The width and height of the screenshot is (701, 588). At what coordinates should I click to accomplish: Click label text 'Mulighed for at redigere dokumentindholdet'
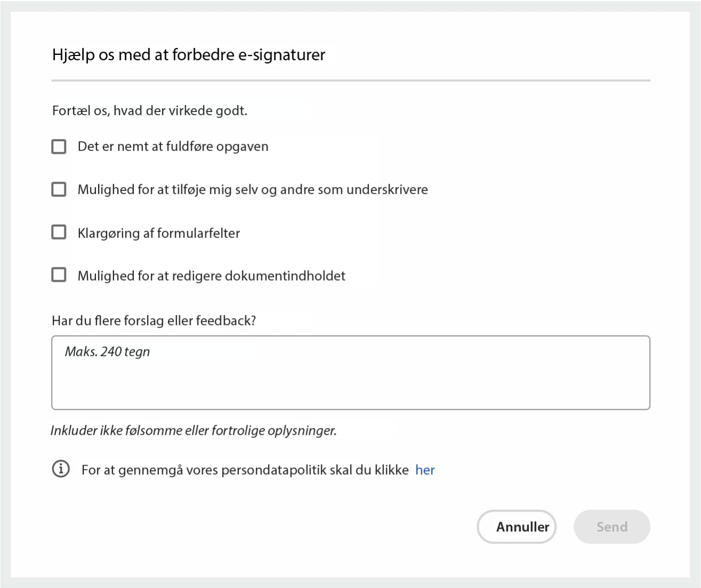pyautogui.click(x=211, y=276)
